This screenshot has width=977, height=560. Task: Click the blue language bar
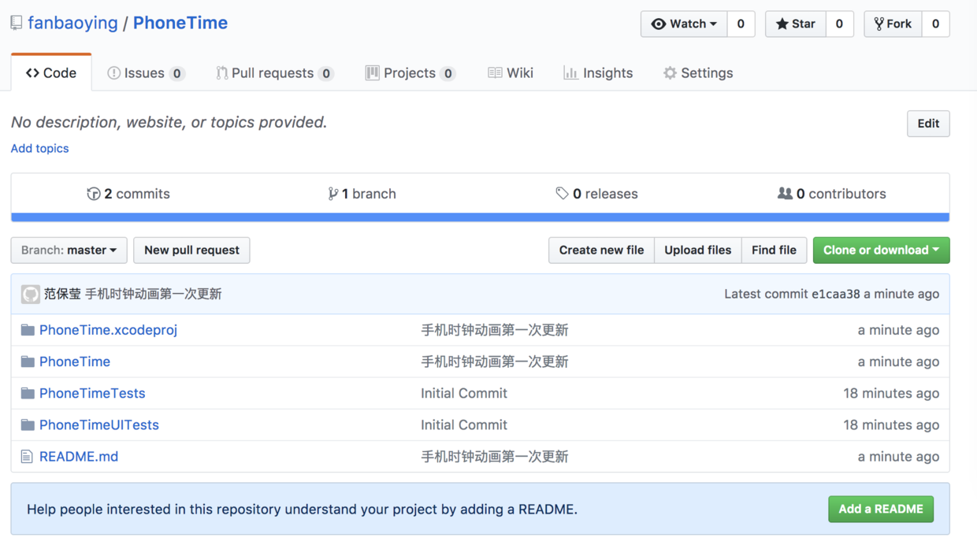480,217
